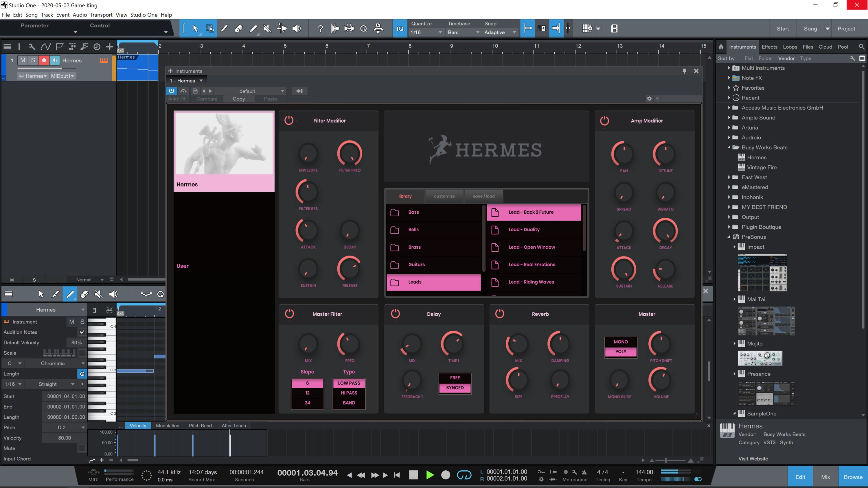The width and height of the screenshot is (868, 488).
Task: Solo the Hermes track
Action: (33, 60)
